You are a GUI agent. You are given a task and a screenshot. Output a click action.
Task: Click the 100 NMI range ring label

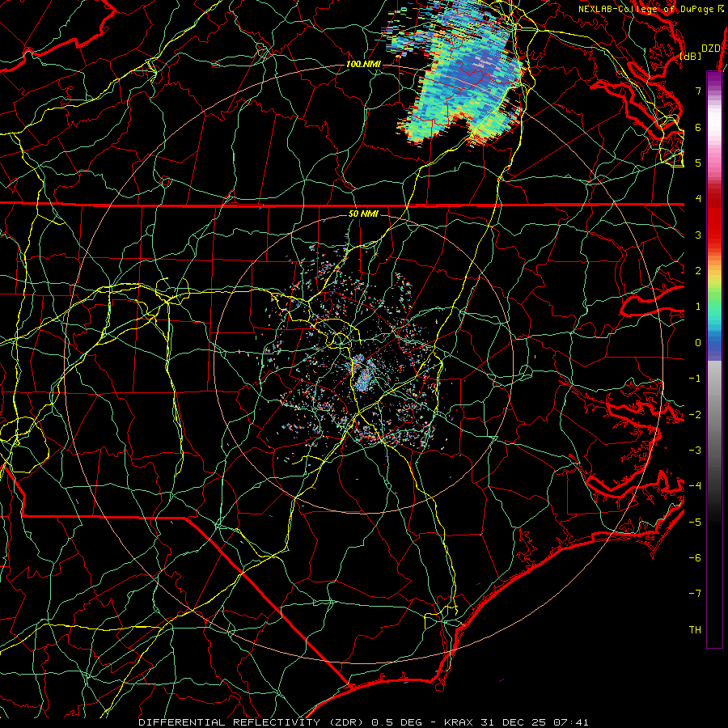click(363, 64)
